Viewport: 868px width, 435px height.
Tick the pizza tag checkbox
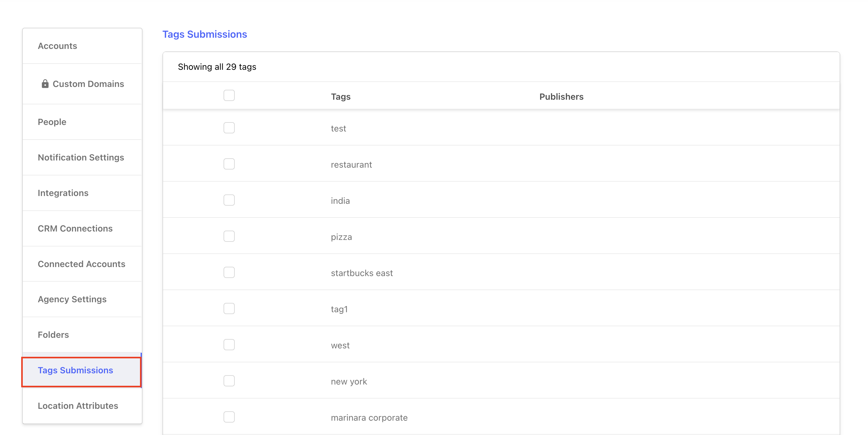pyautogui.click(x=229, y=237)
